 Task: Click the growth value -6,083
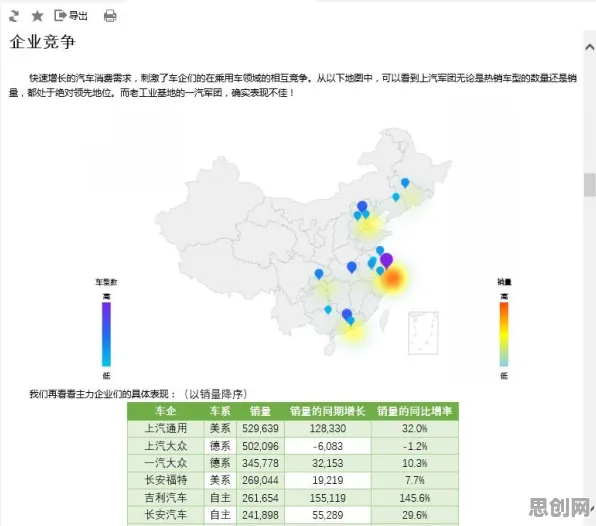tap(328, 446)
